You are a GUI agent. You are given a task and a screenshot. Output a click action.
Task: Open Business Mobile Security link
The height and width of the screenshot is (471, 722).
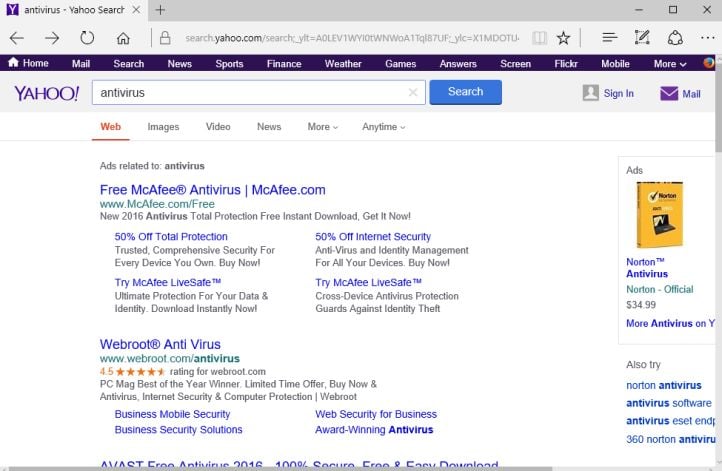click(172, 414)
